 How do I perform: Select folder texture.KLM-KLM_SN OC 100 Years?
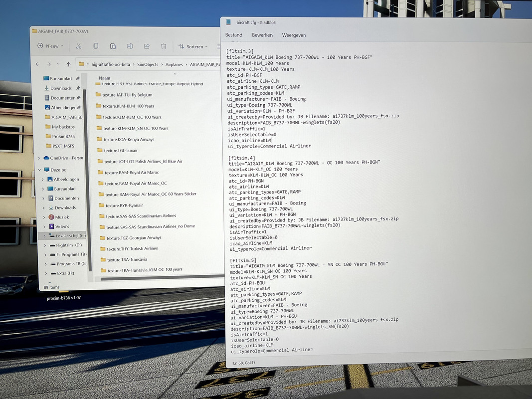click(132, 128)
